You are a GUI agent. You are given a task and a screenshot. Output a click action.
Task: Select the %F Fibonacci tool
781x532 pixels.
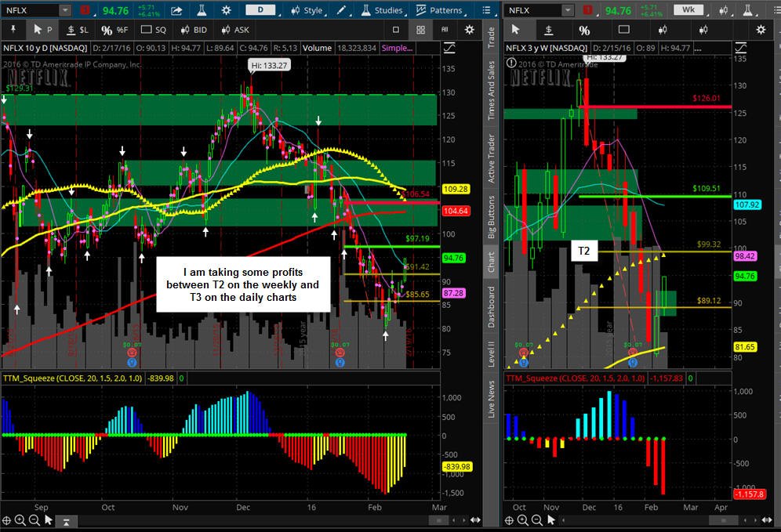[114, 30]
